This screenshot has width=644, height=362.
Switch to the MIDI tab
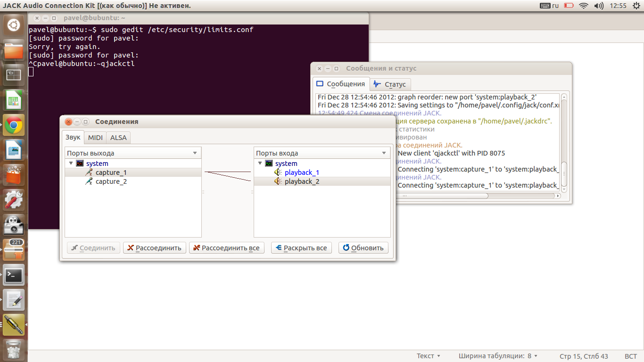pyautogui.click(x=95, y=138)
